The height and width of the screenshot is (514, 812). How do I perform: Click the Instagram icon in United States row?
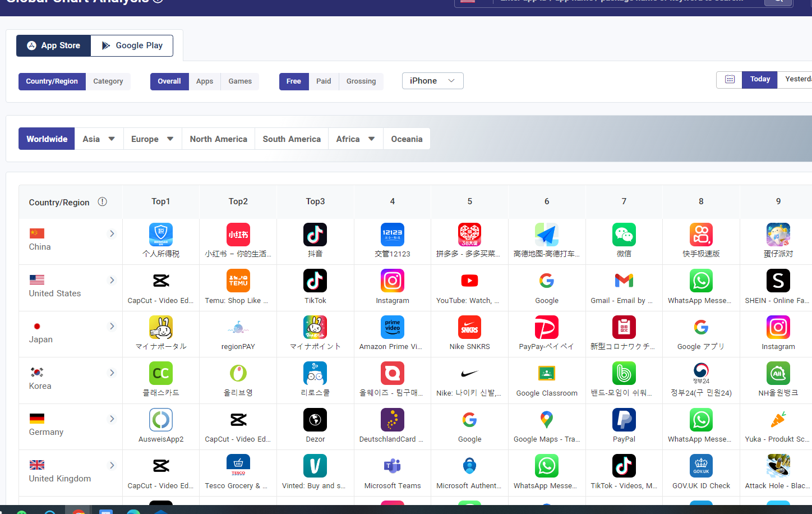pos(393,281)
